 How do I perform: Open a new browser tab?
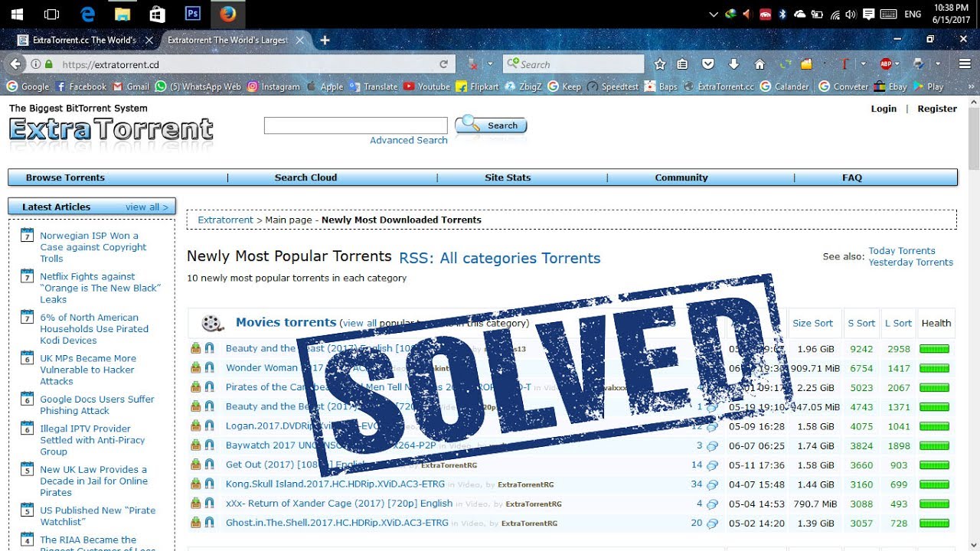(x=325, y=40)
